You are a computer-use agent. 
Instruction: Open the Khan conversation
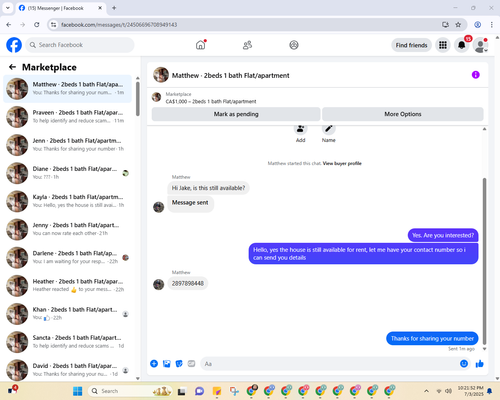point(67,314)
